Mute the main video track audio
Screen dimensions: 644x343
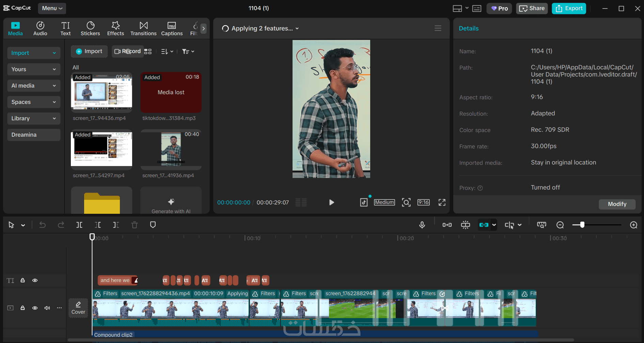(47, 308)
